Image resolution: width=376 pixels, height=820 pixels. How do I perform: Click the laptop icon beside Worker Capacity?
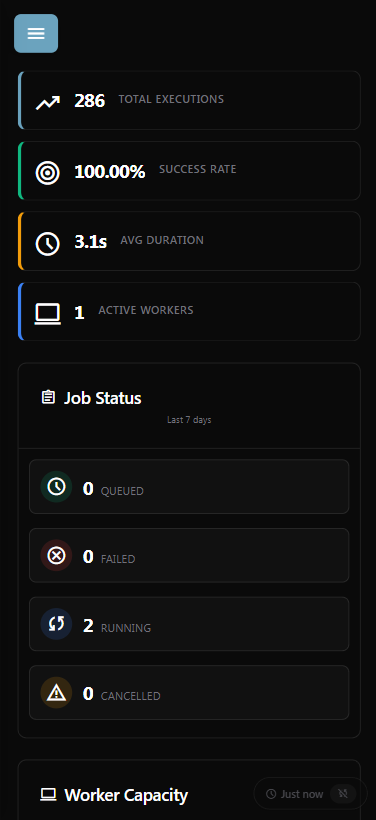click(48, 795)
